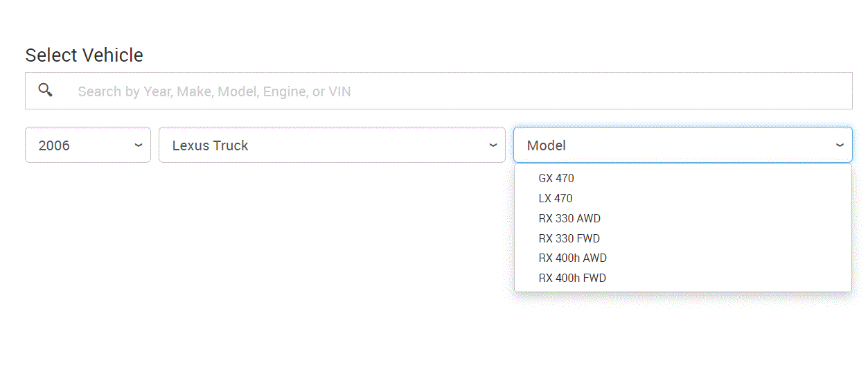This screenshot has height=390, width=868.
Task: Focus the vehicle search input field
Action: click(x=457, y=91)
